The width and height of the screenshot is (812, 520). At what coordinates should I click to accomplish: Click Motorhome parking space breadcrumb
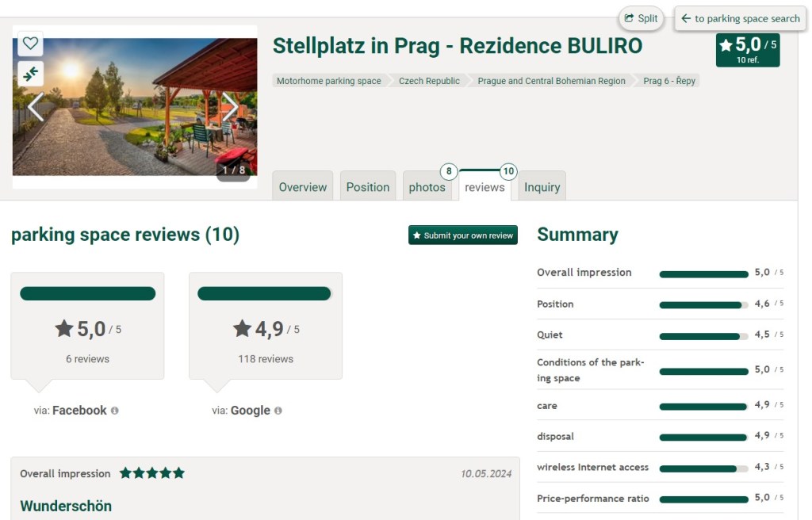tap(328, 81)
